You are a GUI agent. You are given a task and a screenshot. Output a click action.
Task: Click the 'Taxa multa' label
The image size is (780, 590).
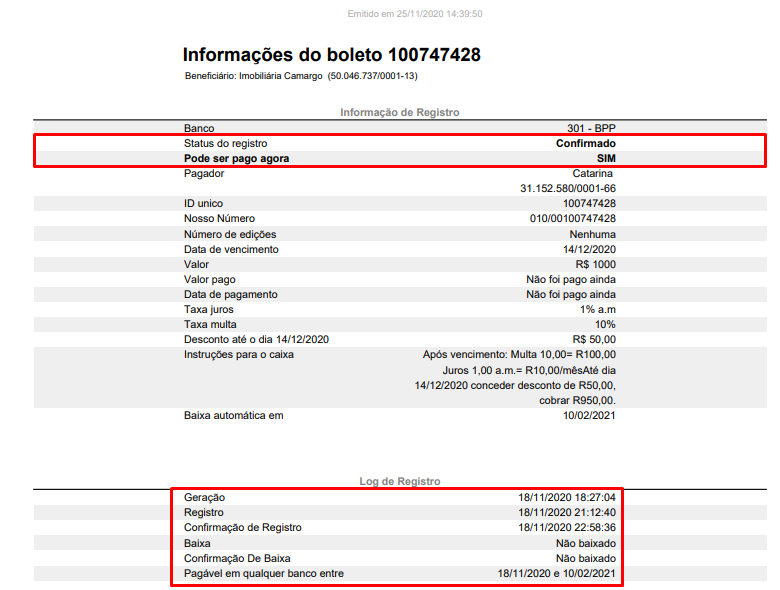point(210,324)
